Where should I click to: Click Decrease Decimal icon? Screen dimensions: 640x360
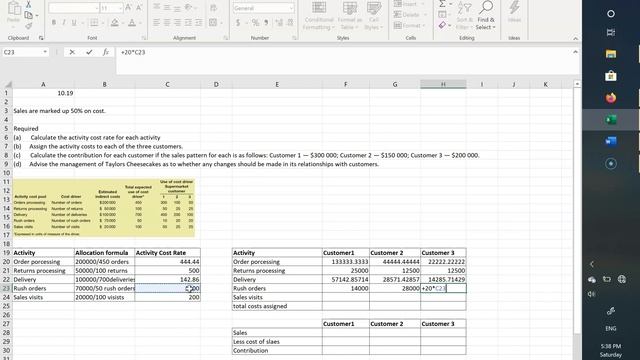290,23
